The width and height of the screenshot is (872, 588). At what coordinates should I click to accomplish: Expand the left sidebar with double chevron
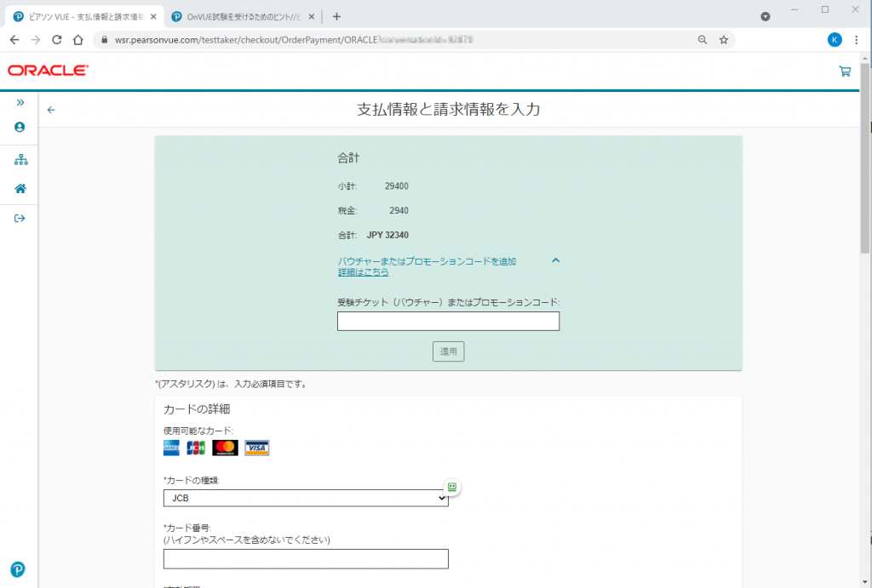[x=20, y=102]
